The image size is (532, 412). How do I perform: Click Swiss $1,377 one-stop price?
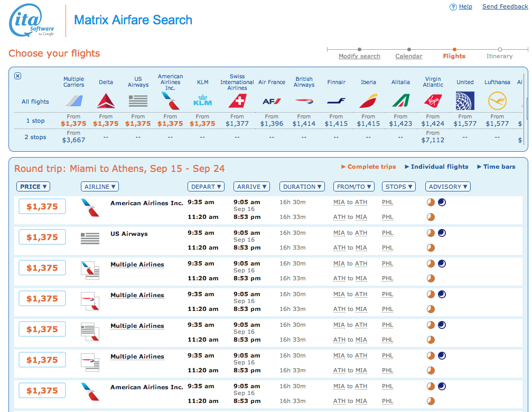(237, 124)
